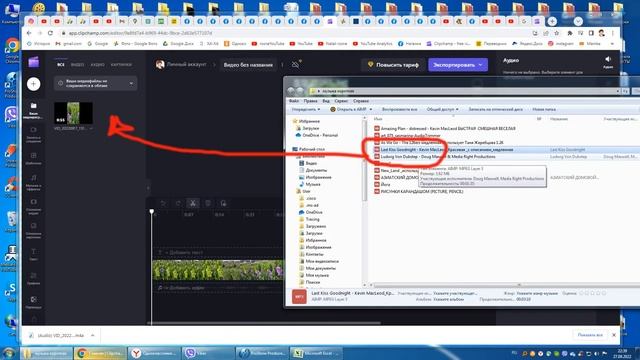Open the Help (Справка) menu in Explorer
Image resolution: width=640 pixels, height=360 pixels.
click(361, 101)
